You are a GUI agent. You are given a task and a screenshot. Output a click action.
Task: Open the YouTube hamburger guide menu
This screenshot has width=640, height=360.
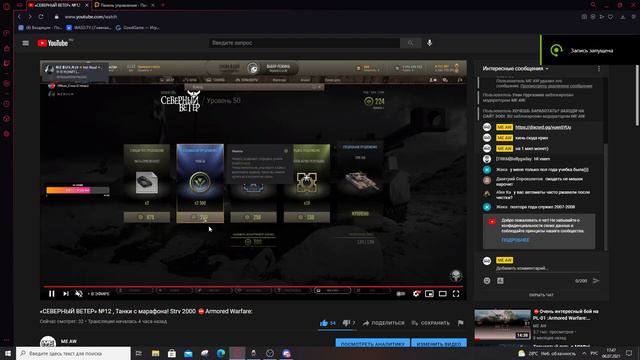26,43
